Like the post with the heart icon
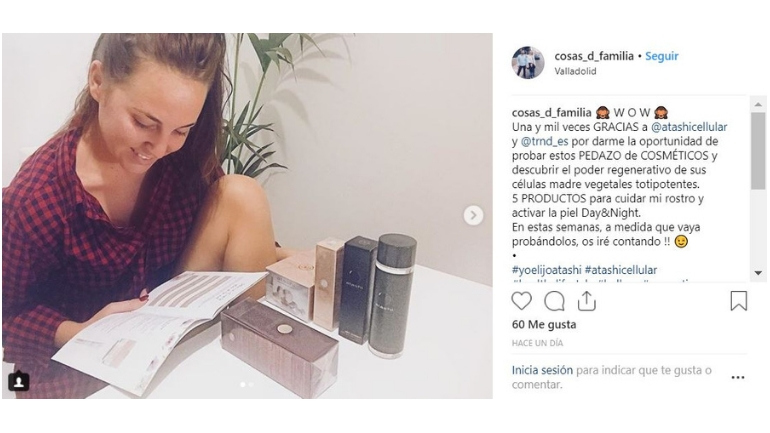 pyautogui.click(x=521, y=301)
